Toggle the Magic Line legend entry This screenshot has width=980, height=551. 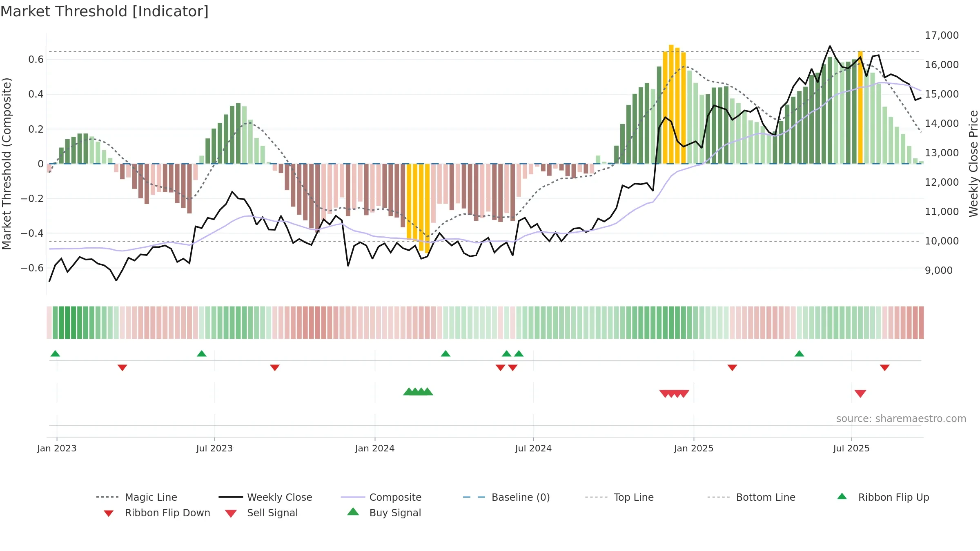click(x=137, y=497)
